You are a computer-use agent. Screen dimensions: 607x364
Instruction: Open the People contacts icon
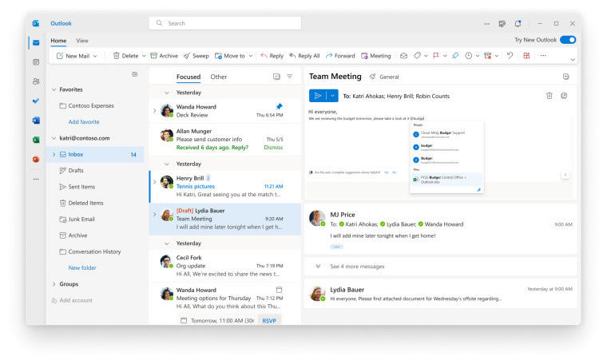pyautogui.click(x=36, y=81)
